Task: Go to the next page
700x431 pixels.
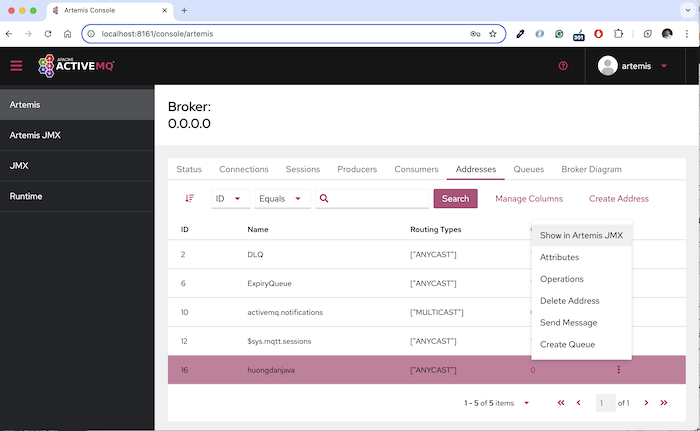Action: coord(646,403)
